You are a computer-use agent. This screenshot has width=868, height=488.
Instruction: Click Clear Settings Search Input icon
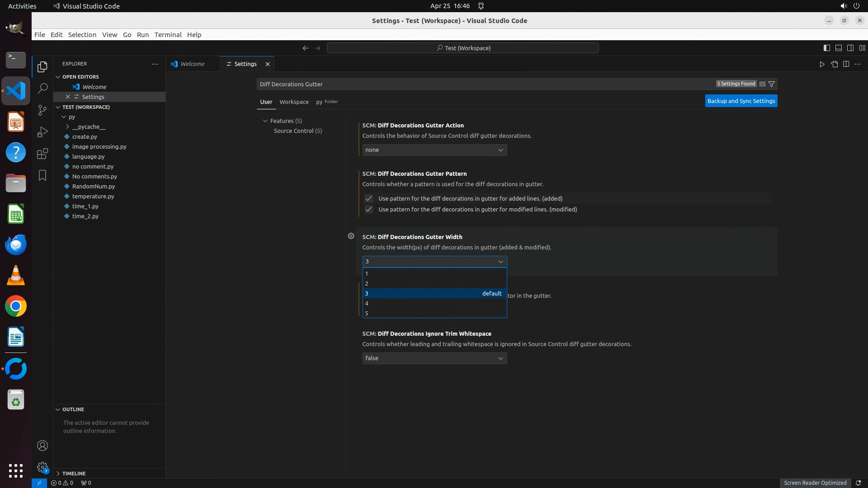point(762,84)
